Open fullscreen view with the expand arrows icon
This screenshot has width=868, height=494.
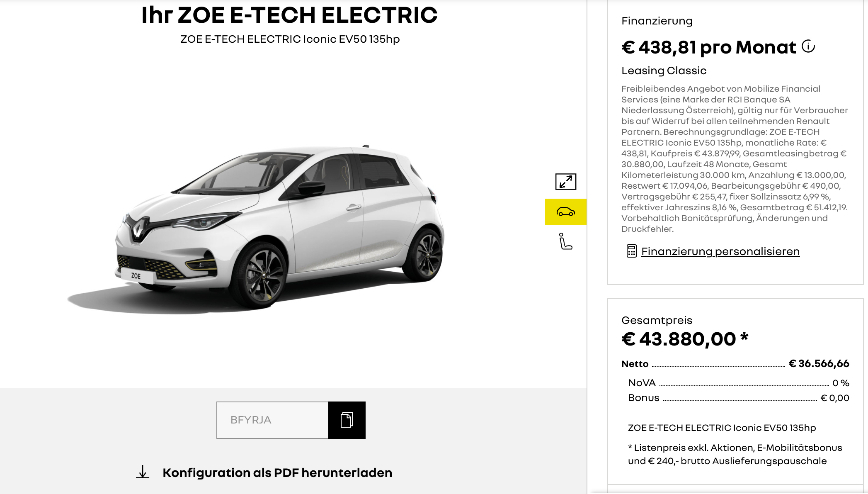tap(565, 182)
